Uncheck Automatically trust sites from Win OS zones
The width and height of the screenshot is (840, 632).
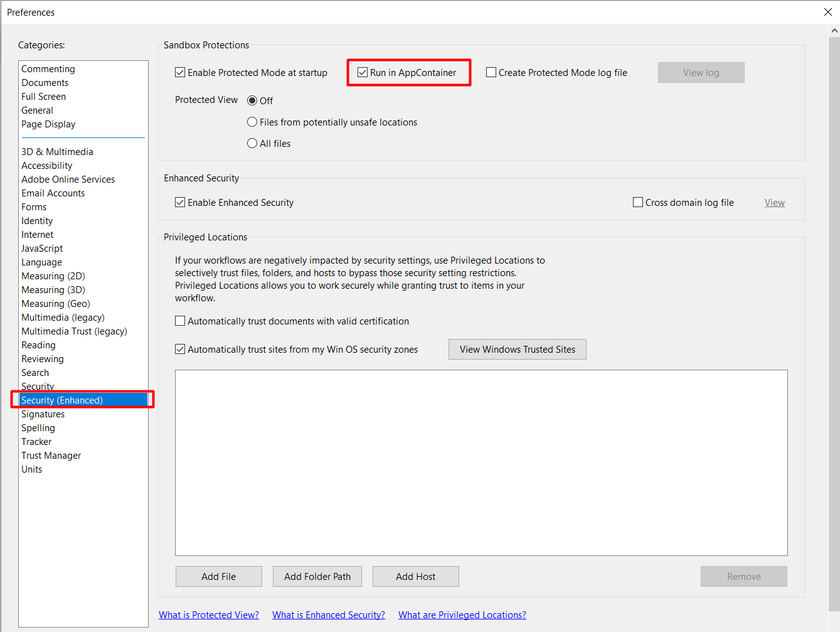[x=180, y=349]
